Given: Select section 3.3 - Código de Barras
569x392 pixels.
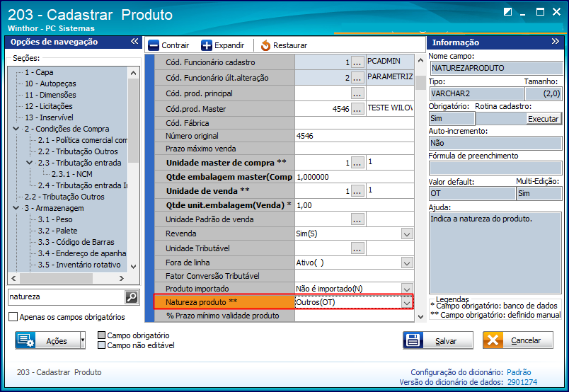Looking at the screenshot, I should click(x=76, y=242).
